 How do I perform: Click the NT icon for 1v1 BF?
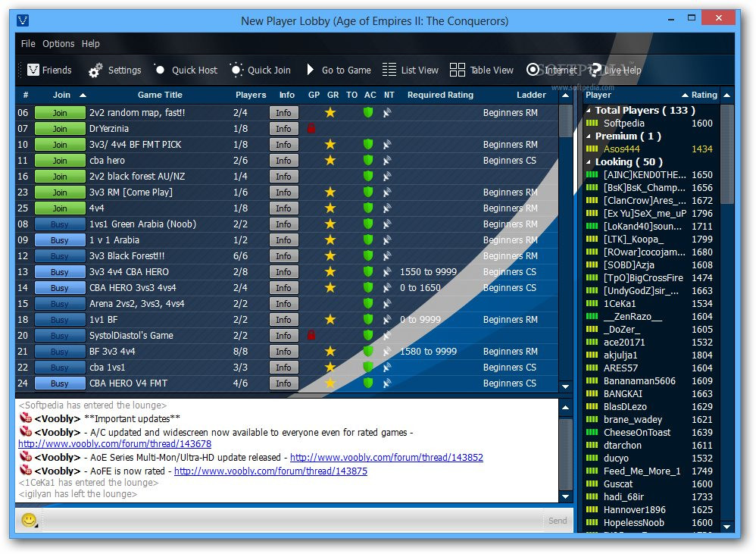386,320
